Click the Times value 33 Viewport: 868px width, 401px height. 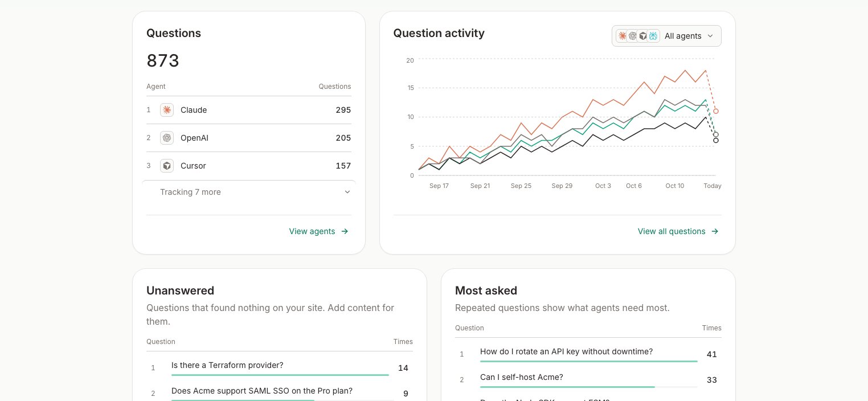[712, 380]
